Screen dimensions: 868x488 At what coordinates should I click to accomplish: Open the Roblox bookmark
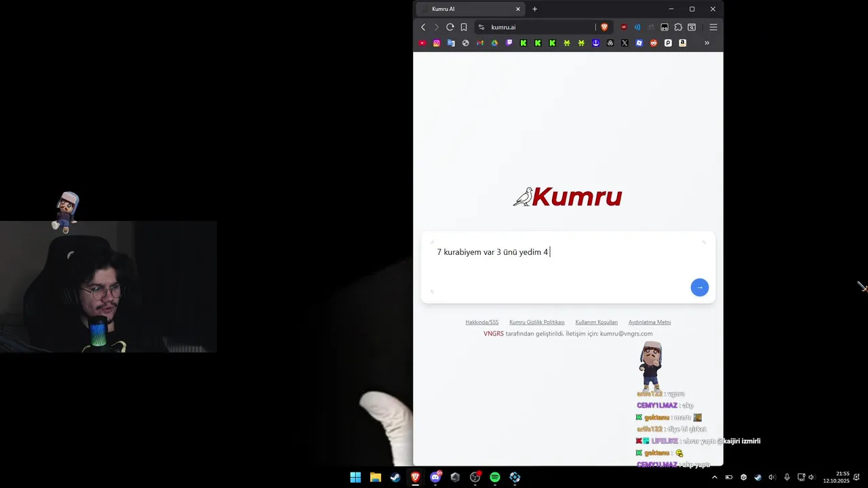tap(639, 43)
